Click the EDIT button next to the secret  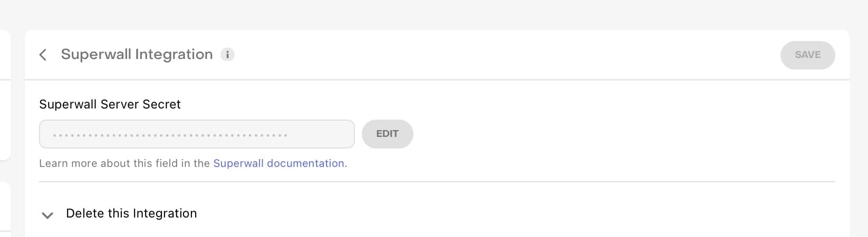(387, 134)
